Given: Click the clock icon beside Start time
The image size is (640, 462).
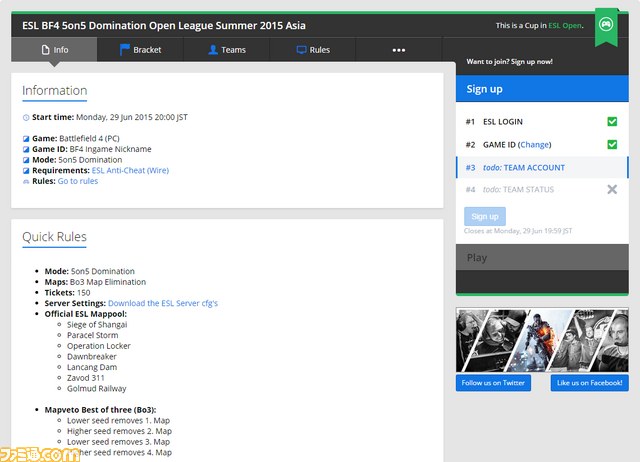Looking at the screenshot, I should (x=26, y=118).
